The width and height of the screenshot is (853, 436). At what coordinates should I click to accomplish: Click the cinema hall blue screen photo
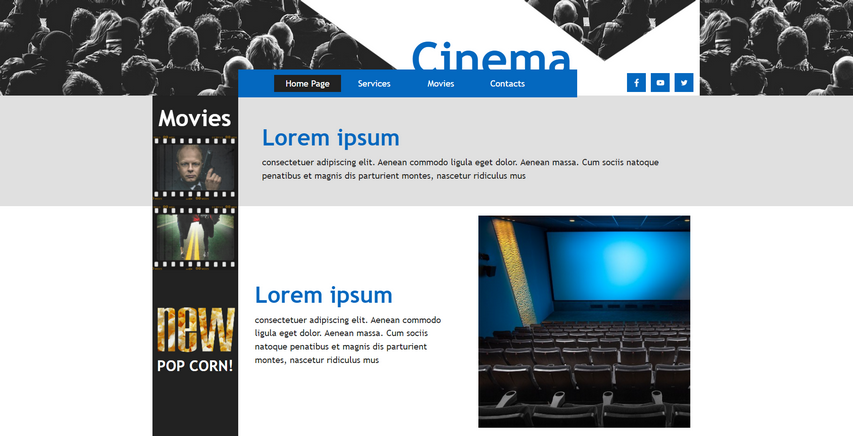(x=584, y=321)
